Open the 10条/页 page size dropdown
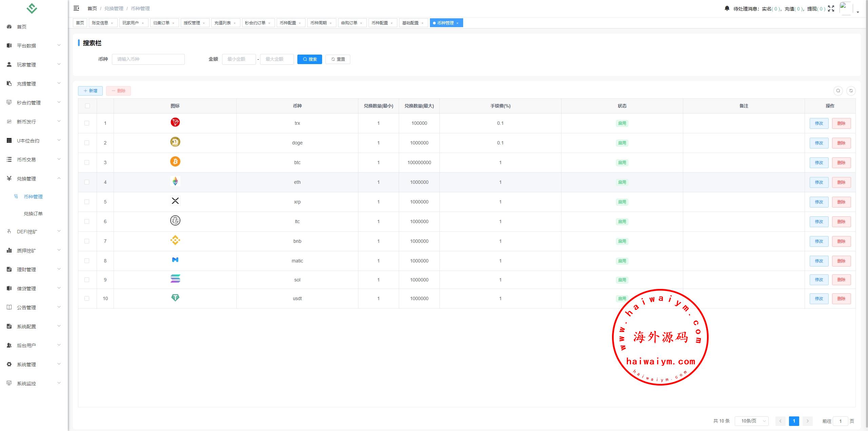This screenshot has height=431, width=868. 751,421
